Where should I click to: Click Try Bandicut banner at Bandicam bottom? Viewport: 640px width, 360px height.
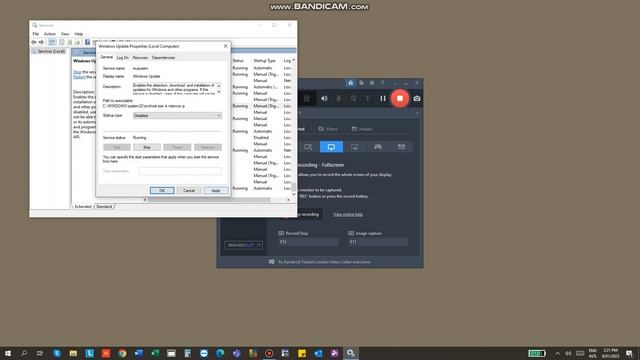[x=320, y=262]
